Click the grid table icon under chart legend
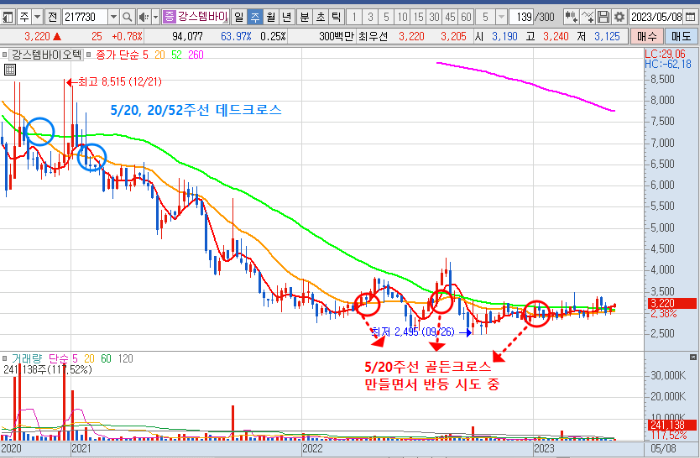The width and height of the screenshot is (700, 458). [x=9, y=70]
